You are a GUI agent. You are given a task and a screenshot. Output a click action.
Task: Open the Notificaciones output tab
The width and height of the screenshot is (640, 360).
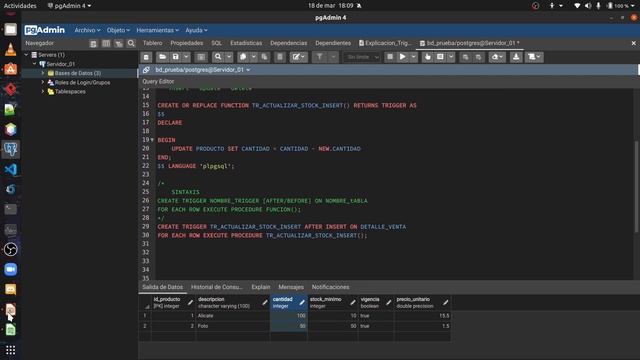[331, 287]
